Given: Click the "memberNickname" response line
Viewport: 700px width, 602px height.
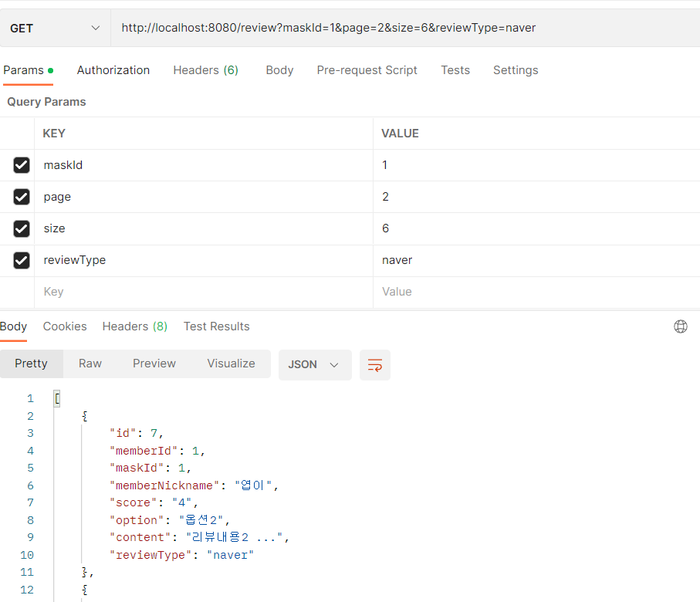Looking at the screenshot, I should [194, 485].
